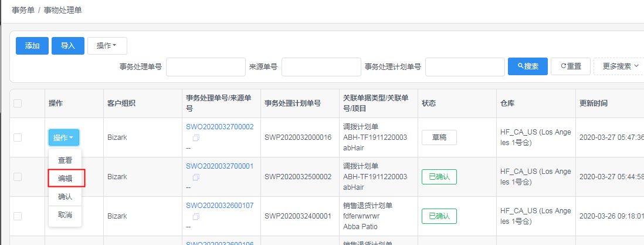Click the 更新时间 column header

[593, 103]
